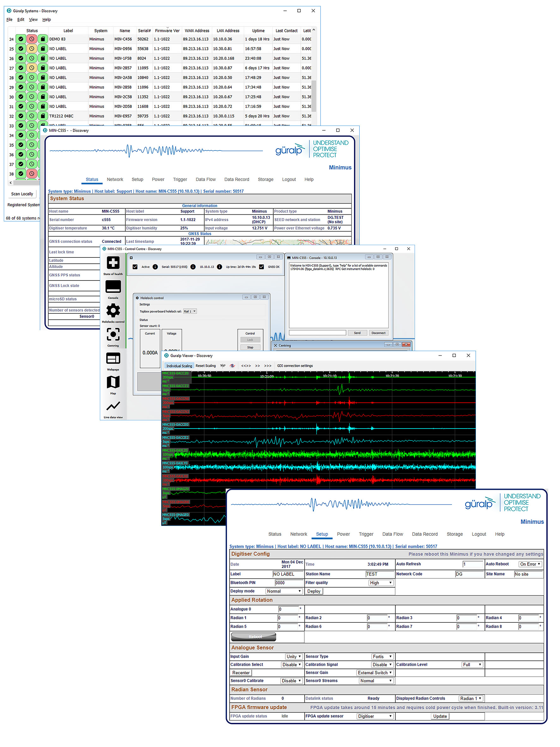Open the Sensor Gain External Switch dropdown
560x747 pixels.
(x=375, y=673)
